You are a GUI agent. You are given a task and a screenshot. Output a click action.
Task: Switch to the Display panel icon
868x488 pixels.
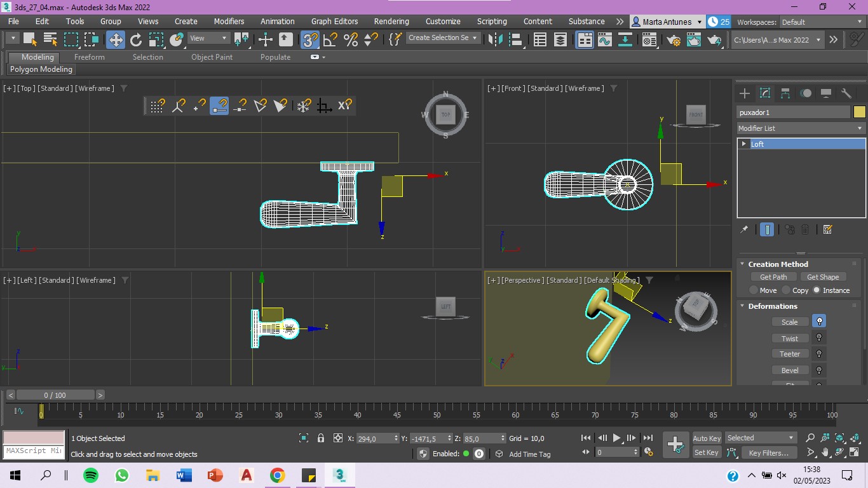tap(826, 93)
